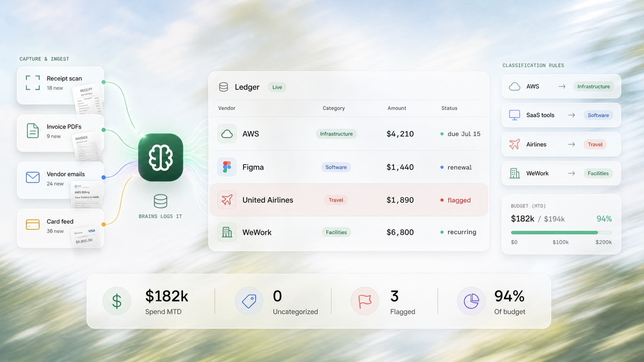644x362 pixels.
Task: Click the United Airlines vendor name
Action: tap(268, 200)
